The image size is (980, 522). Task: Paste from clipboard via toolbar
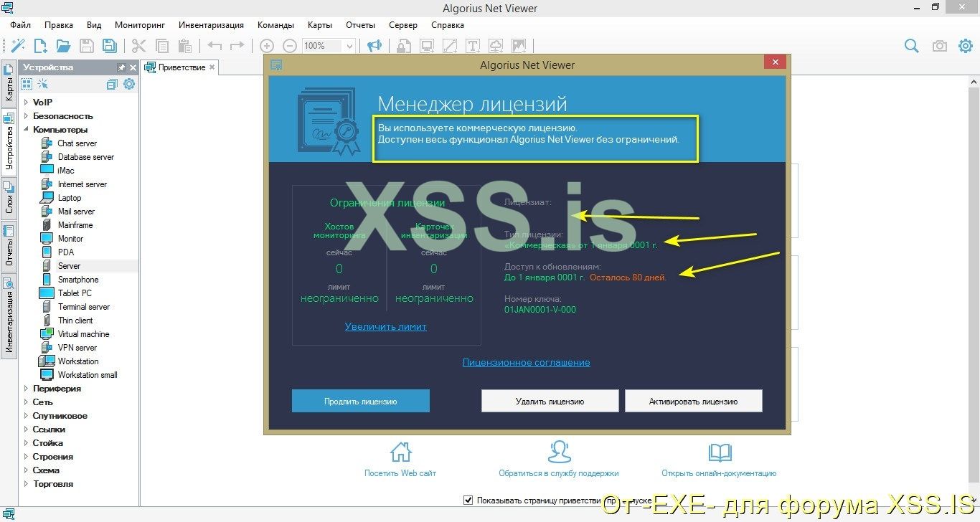point(184,46)
